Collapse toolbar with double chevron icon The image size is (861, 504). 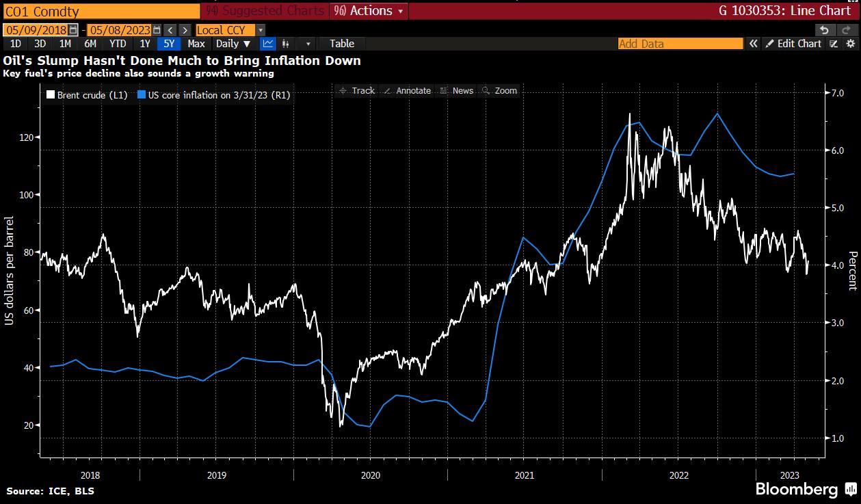click(753, 44)
